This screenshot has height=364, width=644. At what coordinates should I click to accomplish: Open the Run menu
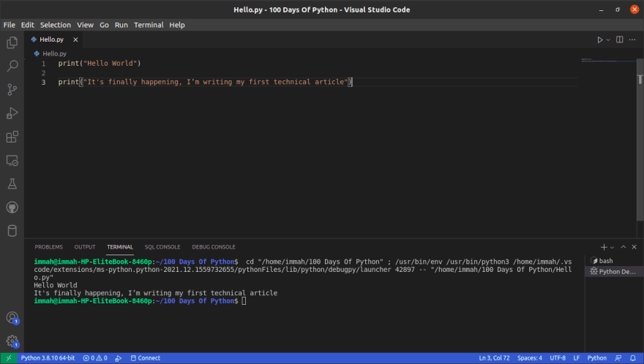point(121,25)
